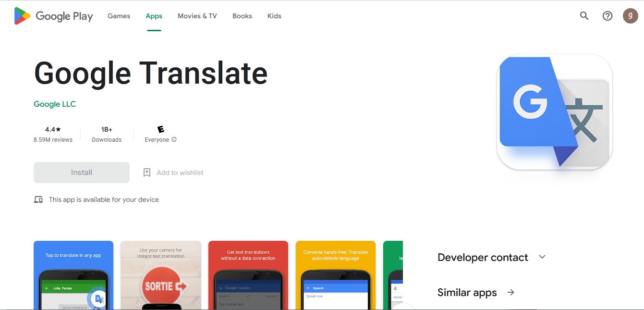The height and width of the screenshot is (310, 644).
Task: Open the search magnifier icon
Action: (x=584, y=16)
